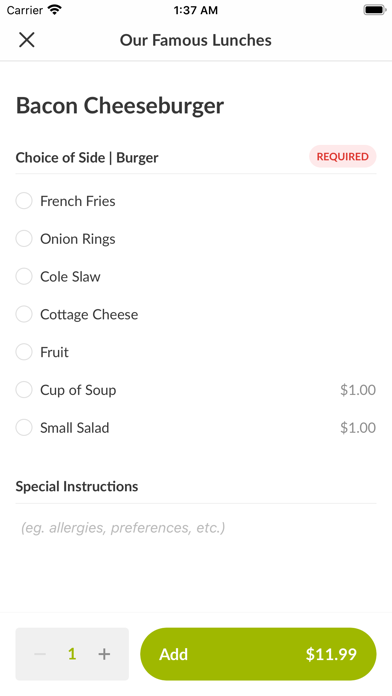
Task: Tap the Wi-Fi icon in status bar
Action: tap(55, 9)
